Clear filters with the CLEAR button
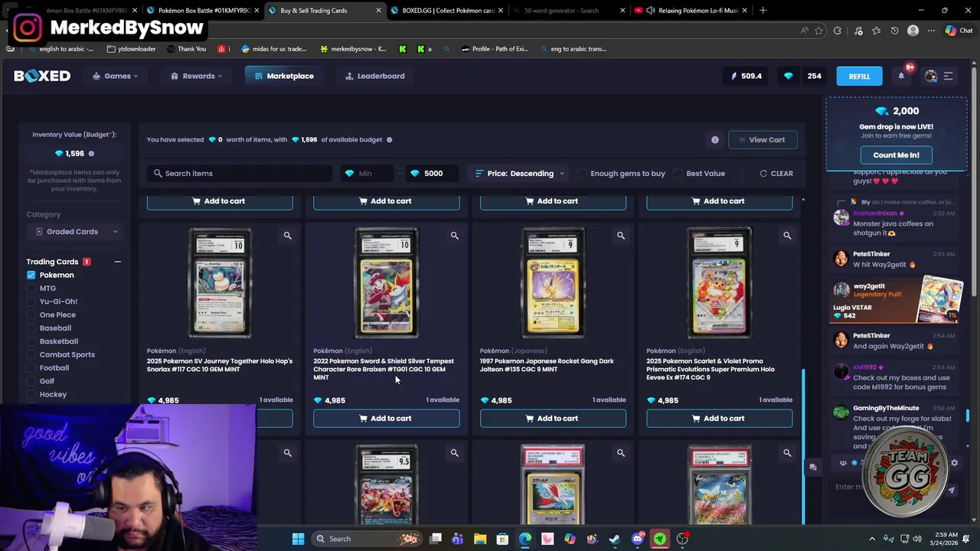This screenshot has width=980, height=551. tap(776, 174)
